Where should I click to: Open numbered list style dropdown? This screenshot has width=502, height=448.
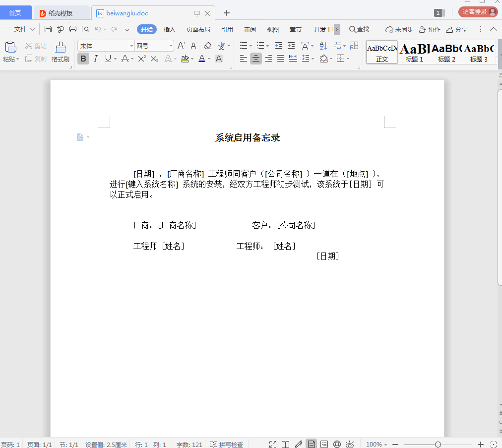(268, 46)
